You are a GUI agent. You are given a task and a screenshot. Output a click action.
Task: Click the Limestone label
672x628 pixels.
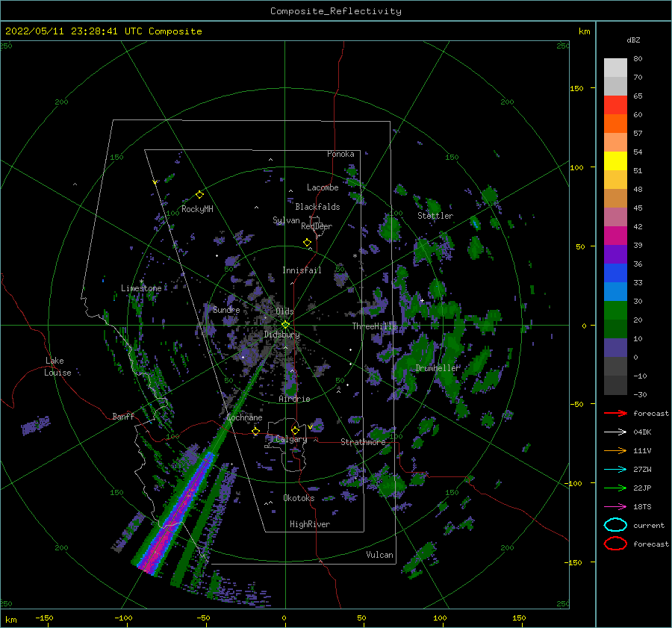coord(141,288)
